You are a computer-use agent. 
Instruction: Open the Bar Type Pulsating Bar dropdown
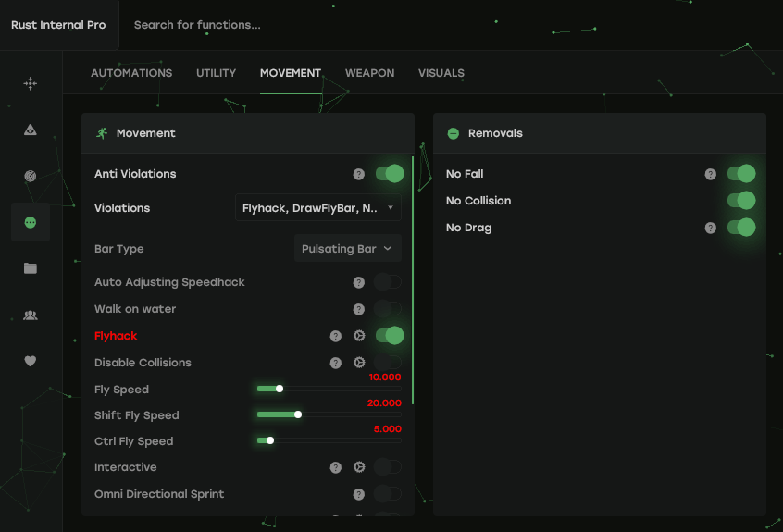[x=348, y=249]
